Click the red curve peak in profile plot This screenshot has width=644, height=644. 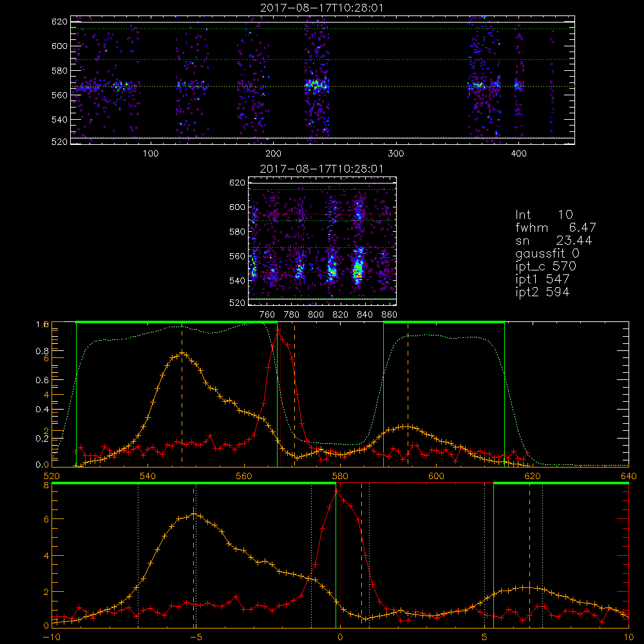(x=278, y=330)
